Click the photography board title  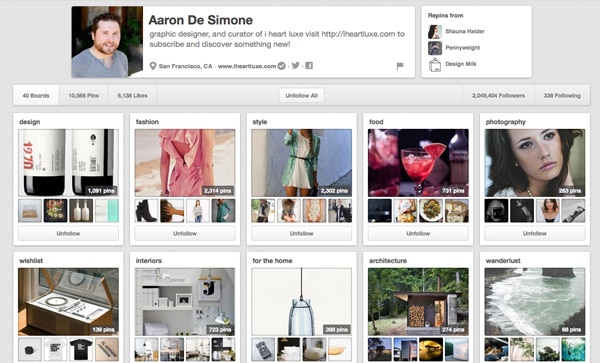[x=505, y=122]
